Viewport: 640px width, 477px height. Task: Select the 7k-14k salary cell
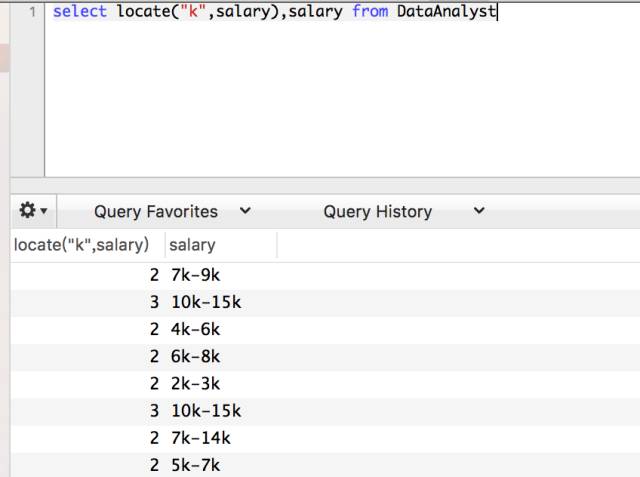pyautogui.click(x=201, y=438)
